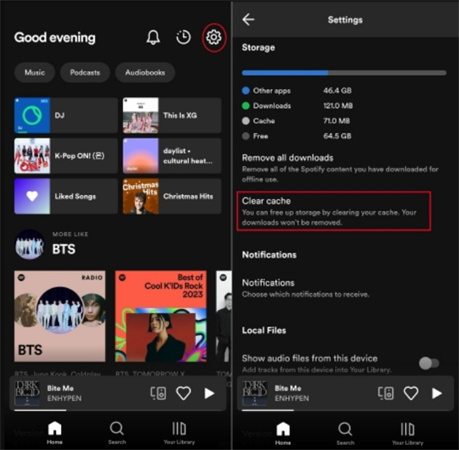The image size is (459, 450).
Task: Open recently played history clock icon
Action: [x=183, y=37]
